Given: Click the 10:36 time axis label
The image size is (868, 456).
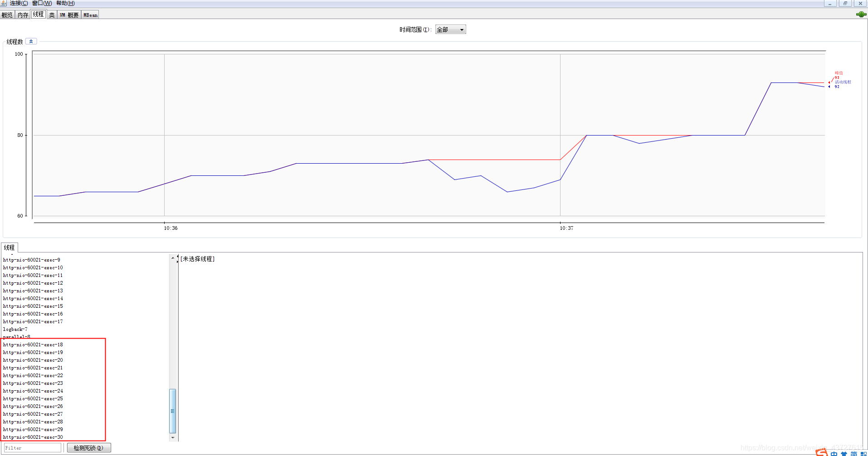Looking at the screenshot, I should pyautogui.click(x=171, y=228).
